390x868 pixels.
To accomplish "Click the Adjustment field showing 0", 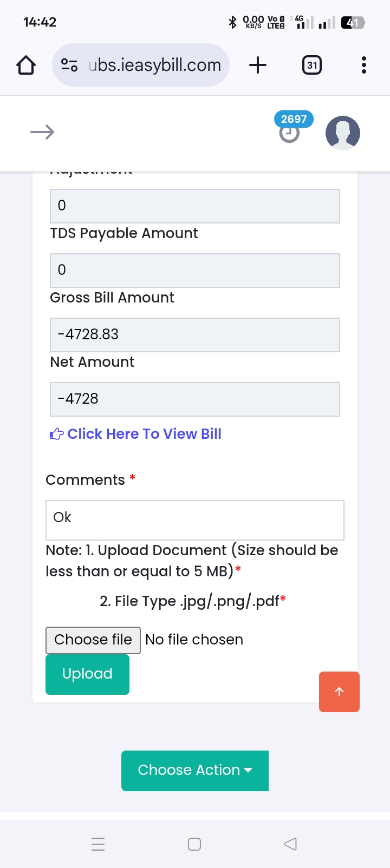I will 195,206.
